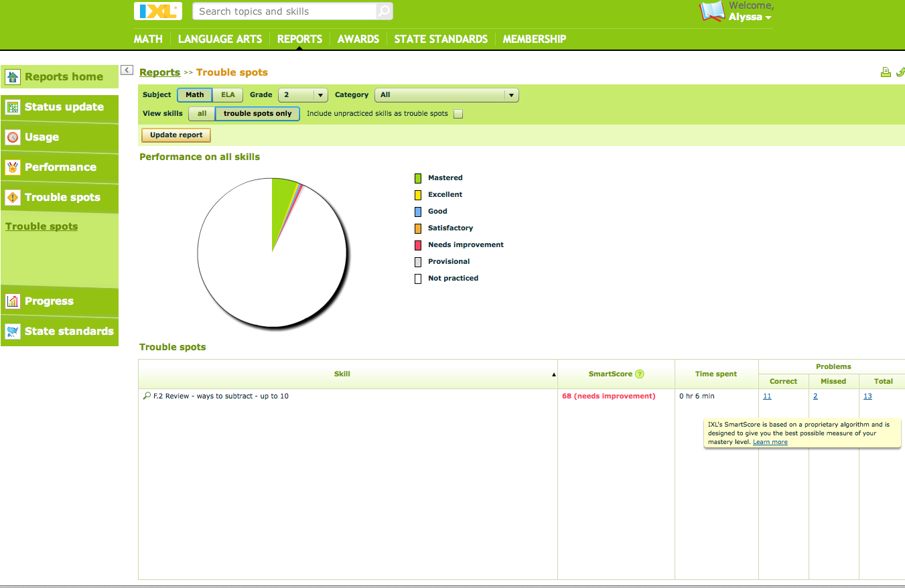Enable include unpracticed skills as trouble spots

(x=458, y=114)
